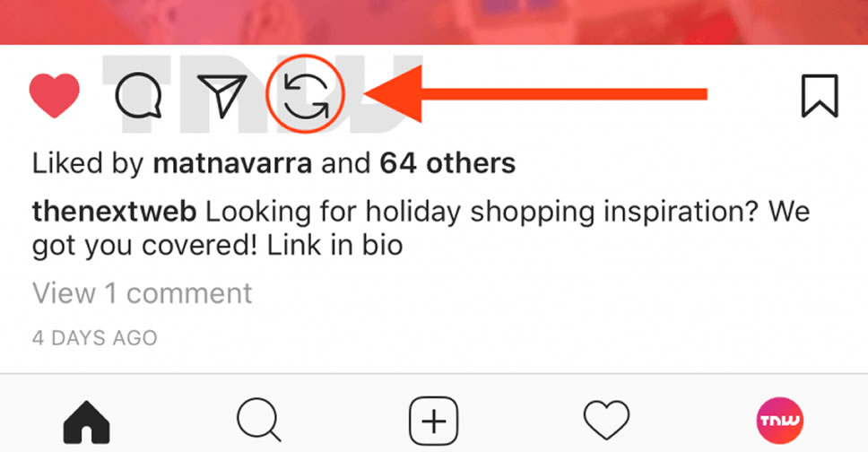This screenshot has width=868, height=452.
Task: Unlike the post using red heart
Action: [54, 95]
